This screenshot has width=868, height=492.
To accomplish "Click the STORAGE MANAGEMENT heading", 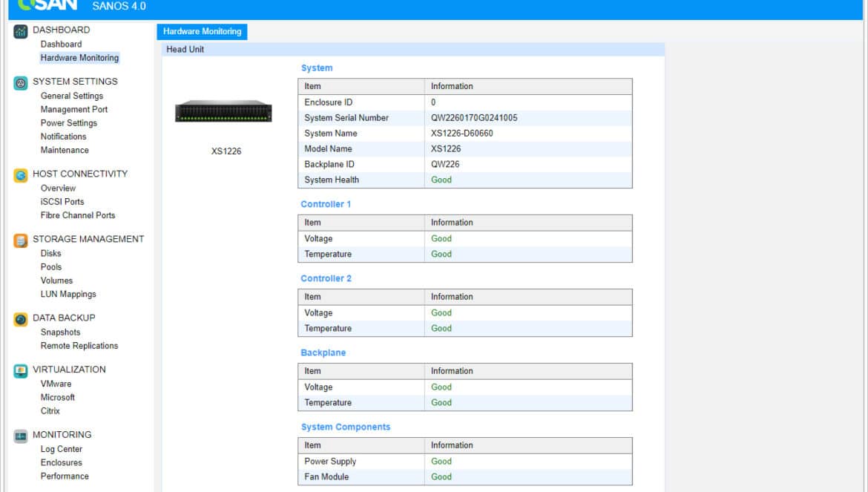I will [x=88, y=239].
